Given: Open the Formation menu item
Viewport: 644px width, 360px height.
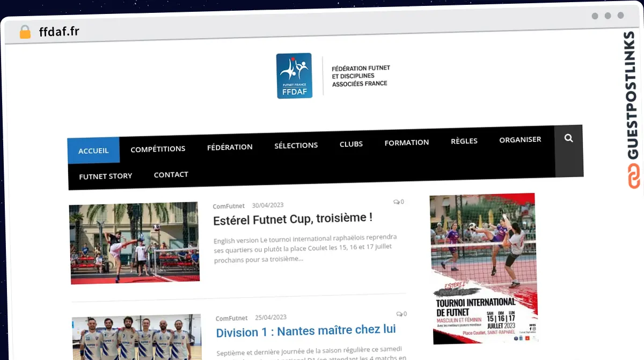Looking at the screenshot, I should coord(407,142).
